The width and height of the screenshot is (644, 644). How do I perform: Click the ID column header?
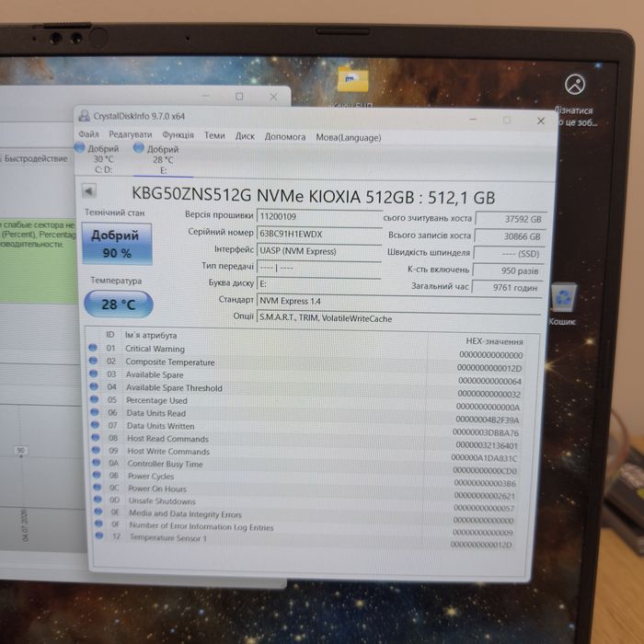[x=110, y=334]
